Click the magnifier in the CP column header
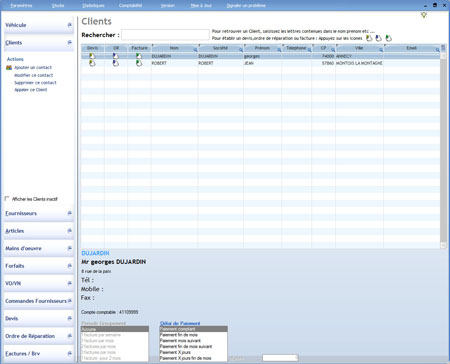The height and width of the screenshot is (364, 450). tap(333, 50)
